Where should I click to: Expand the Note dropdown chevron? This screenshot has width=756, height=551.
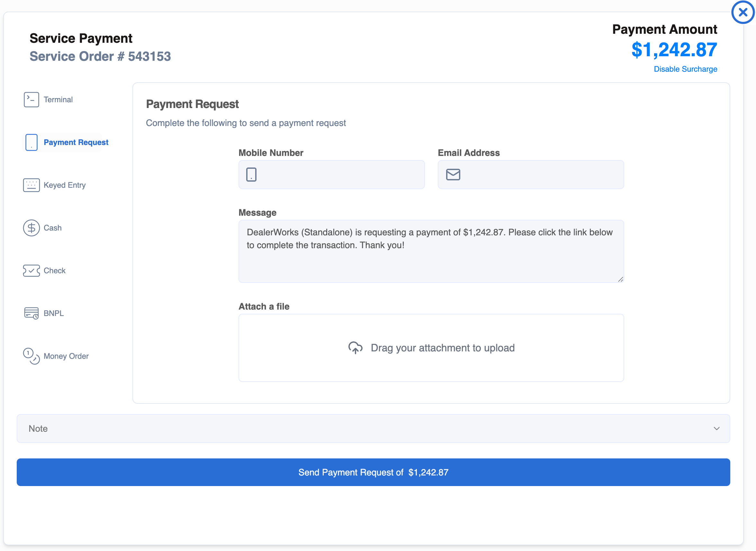716,429
